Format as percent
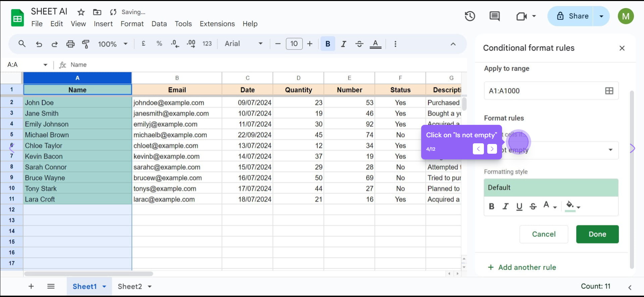Viewport: 644px width, 297px height. point(159,44)
